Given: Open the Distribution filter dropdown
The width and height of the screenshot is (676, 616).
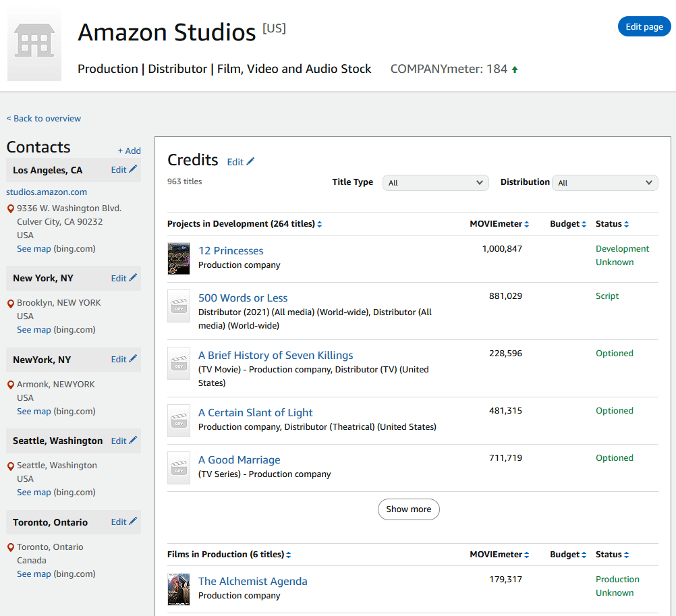Looking at the screenshot, I should [604, 183].
